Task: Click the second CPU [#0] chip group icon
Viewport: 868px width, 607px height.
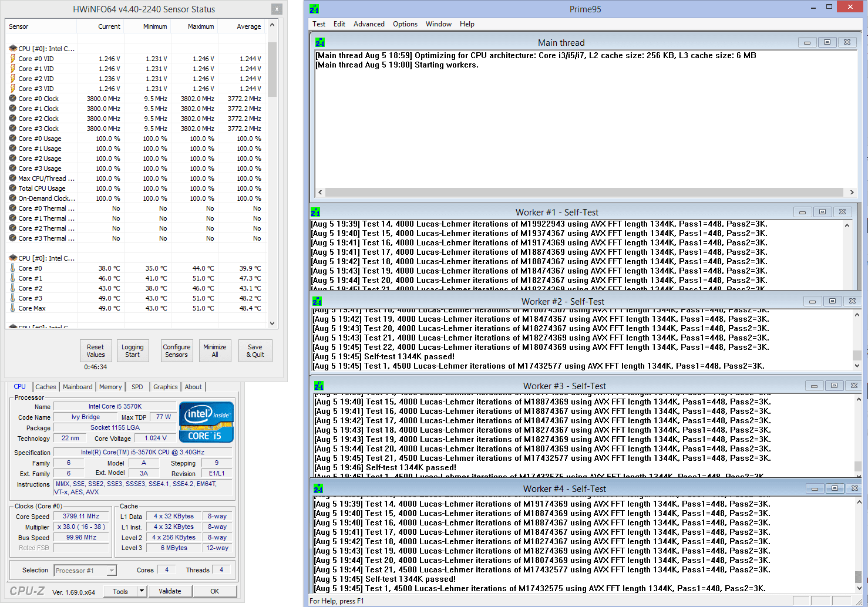Action: click(x=13, y=258)
